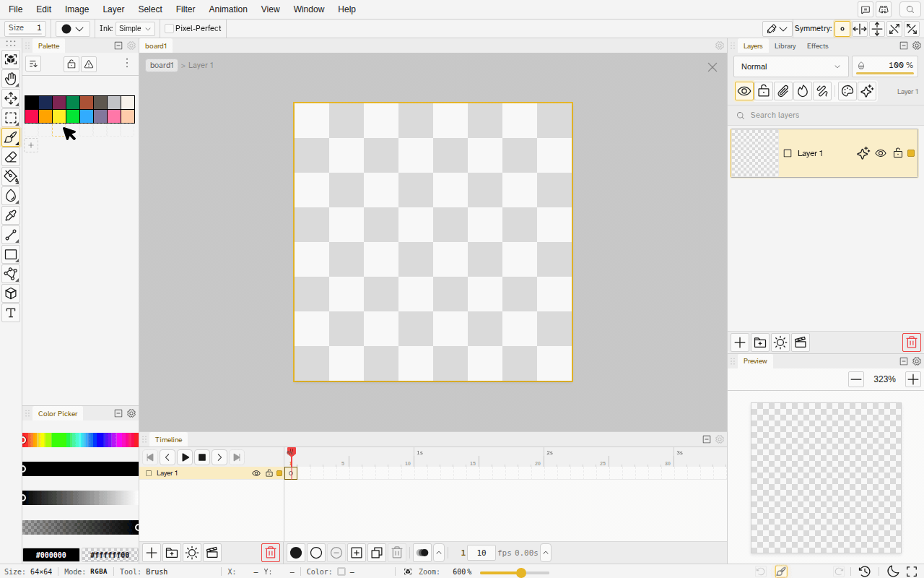Pick the Paint Bucket fill tool

11,176
